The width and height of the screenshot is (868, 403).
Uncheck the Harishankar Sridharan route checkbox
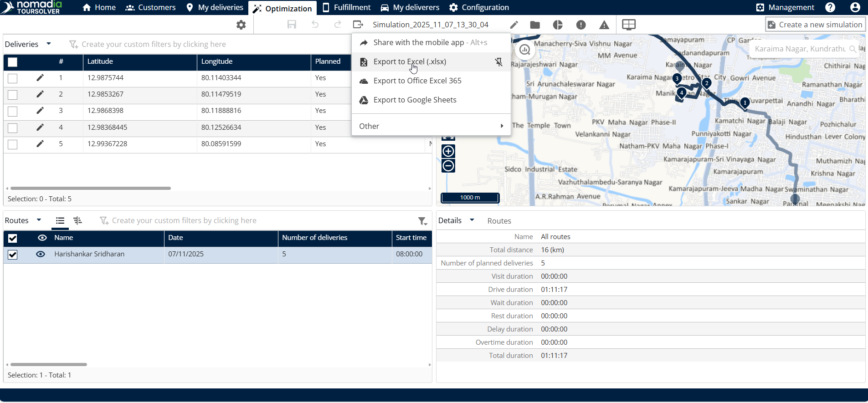[13, 255]
